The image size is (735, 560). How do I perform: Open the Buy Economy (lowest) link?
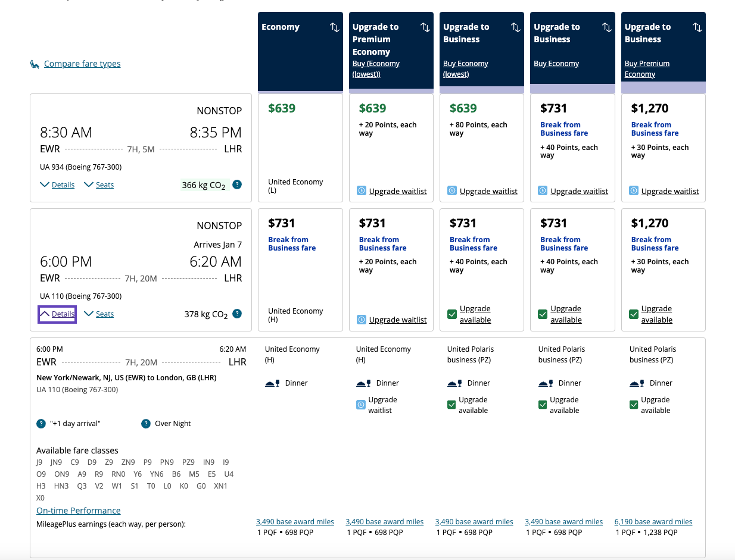tap(466, 68)
